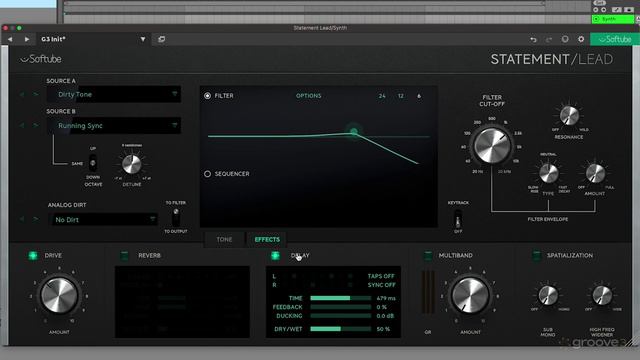This screenshot has height=360, width=640.
Task: Click the redo arrow icon
Action: 549,39
